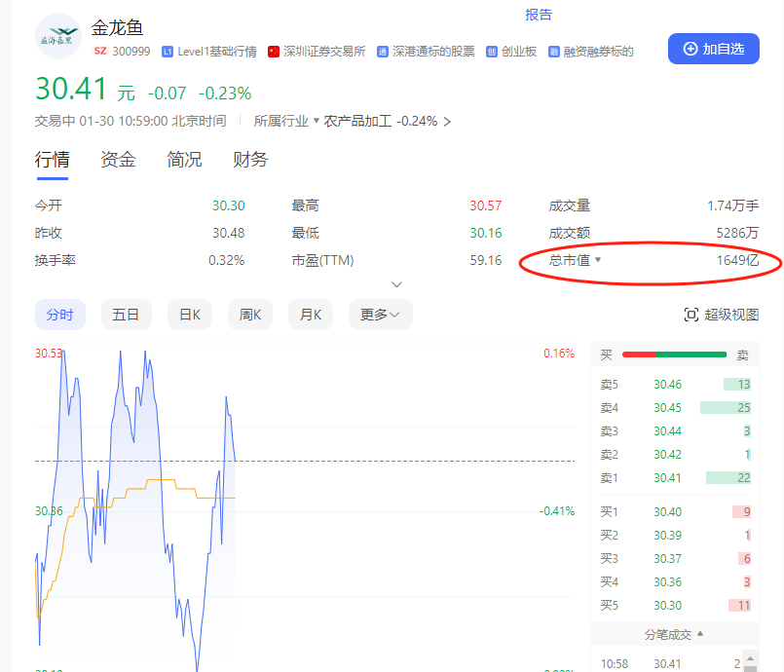Click the stock code 300999

point(131,52)
